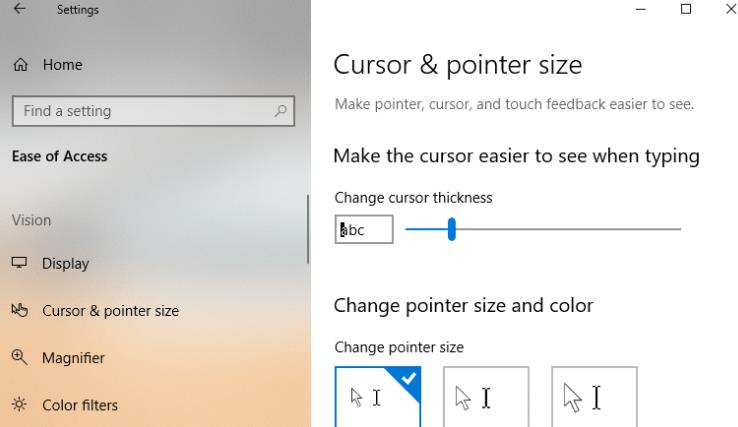Focus the Find a setting search box
738x427 pixels.
pos(153,111)
